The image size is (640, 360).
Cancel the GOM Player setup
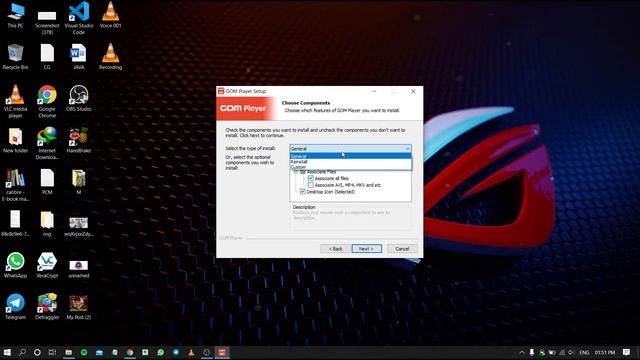tap(402, 249)
